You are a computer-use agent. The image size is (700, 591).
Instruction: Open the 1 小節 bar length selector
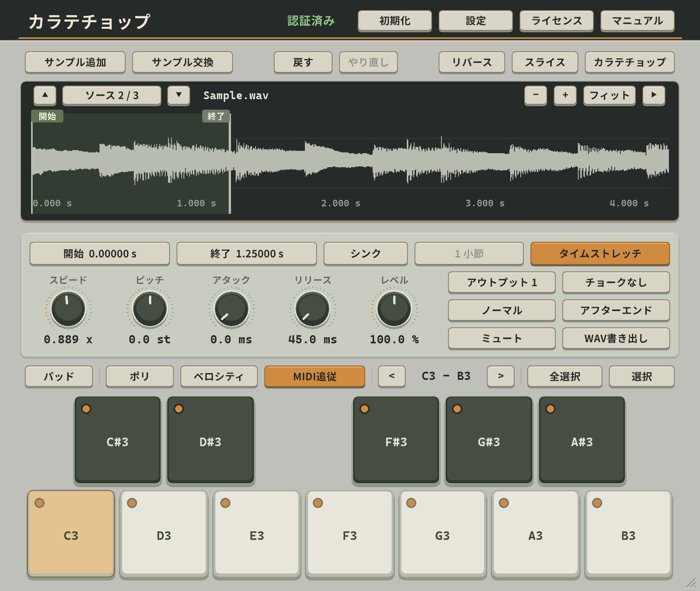[x=469, y=254]
